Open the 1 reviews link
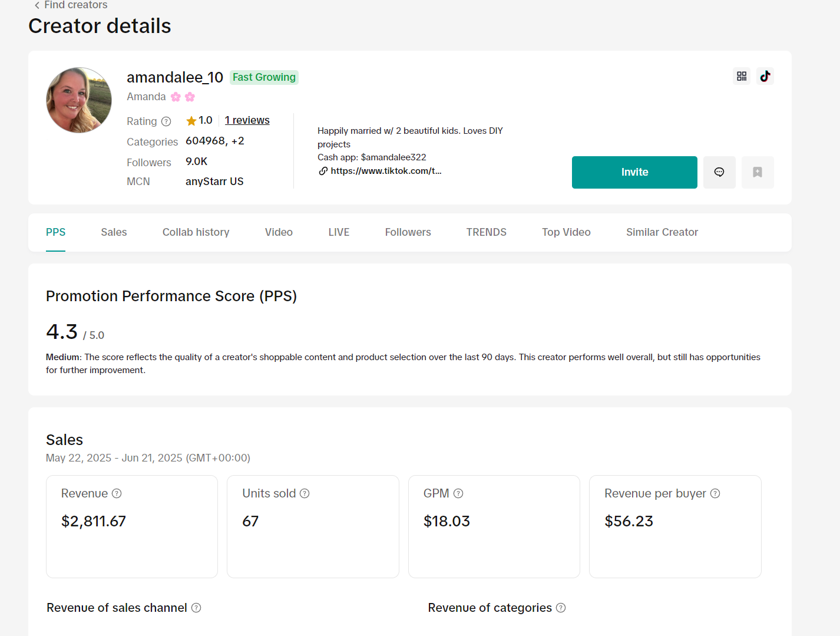The image size is (840, 636). pos(247,120)
